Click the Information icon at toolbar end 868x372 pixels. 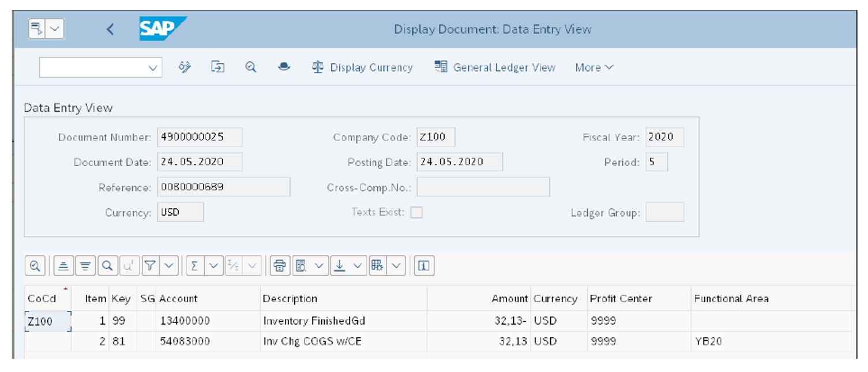click(423, 265)
